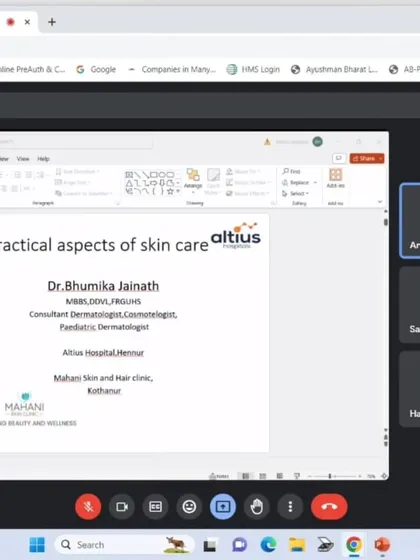The height and width of the screenshot is (560, 420).
Task: Open Quick Styles in Drawing group
Action: click(x=213, y=181)
